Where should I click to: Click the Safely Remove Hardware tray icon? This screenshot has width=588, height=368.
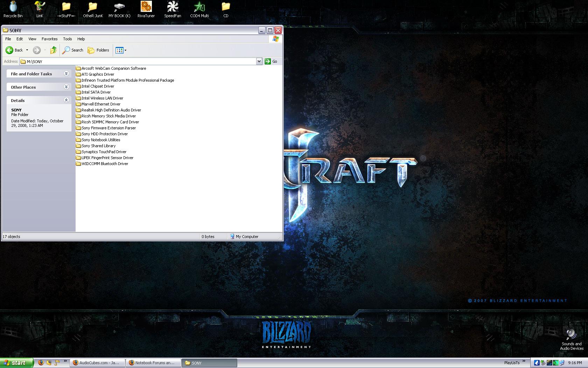click(543, 363)
